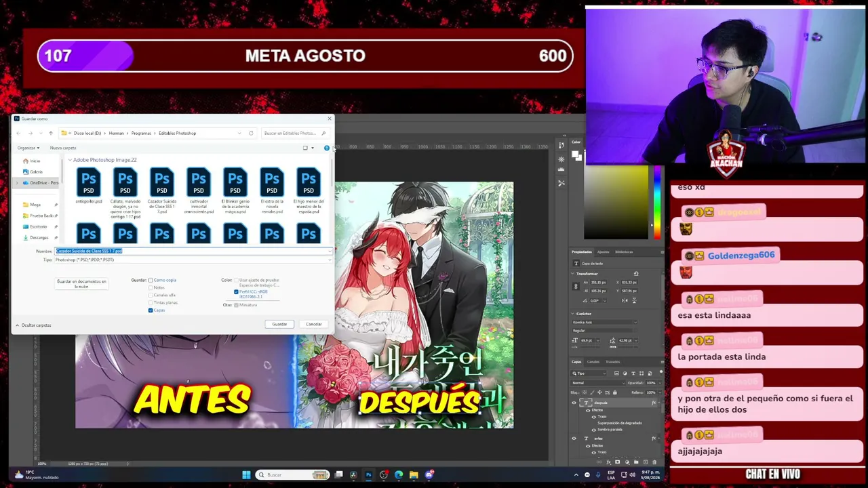Viewport: 868px width, 488px height.
Task: Open the antispoiler.psd file icon
Action: (x=89, y=183)
